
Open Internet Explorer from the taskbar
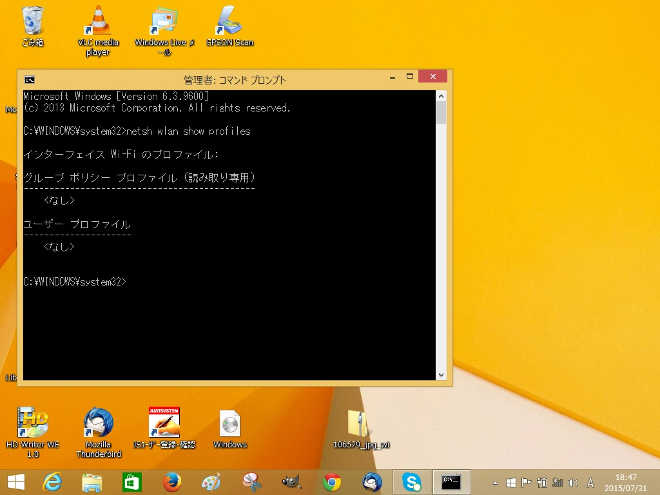[x=53, y=482]
